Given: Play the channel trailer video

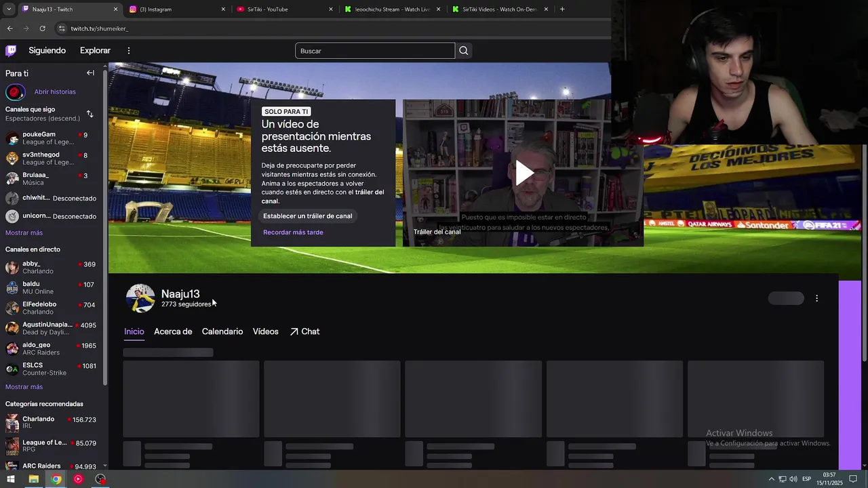Looking at the screenshot, I should point(524,173).
